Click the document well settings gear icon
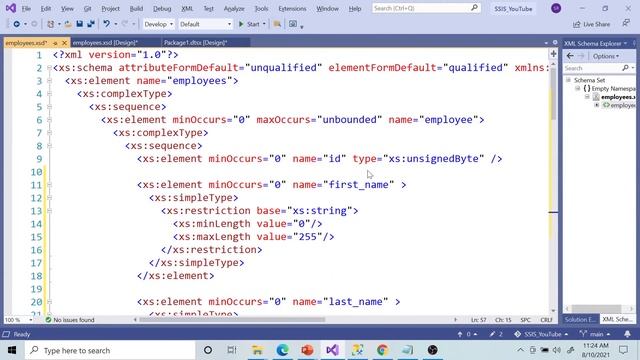Viewport: 640px width, 360px height. pos(555,42)
